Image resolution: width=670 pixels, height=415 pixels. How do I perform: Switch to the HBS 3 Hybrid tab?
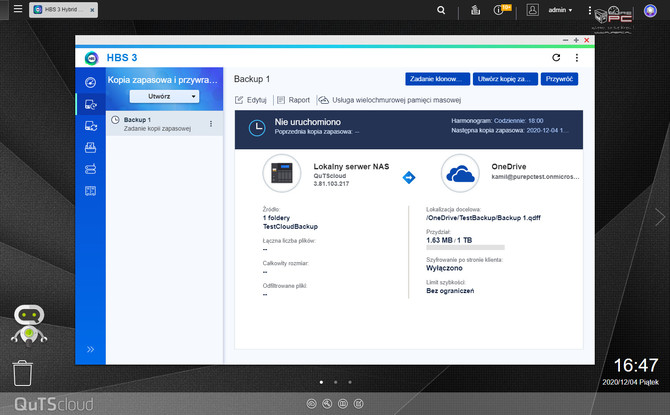pyautogui.click(x=63, y=9)
